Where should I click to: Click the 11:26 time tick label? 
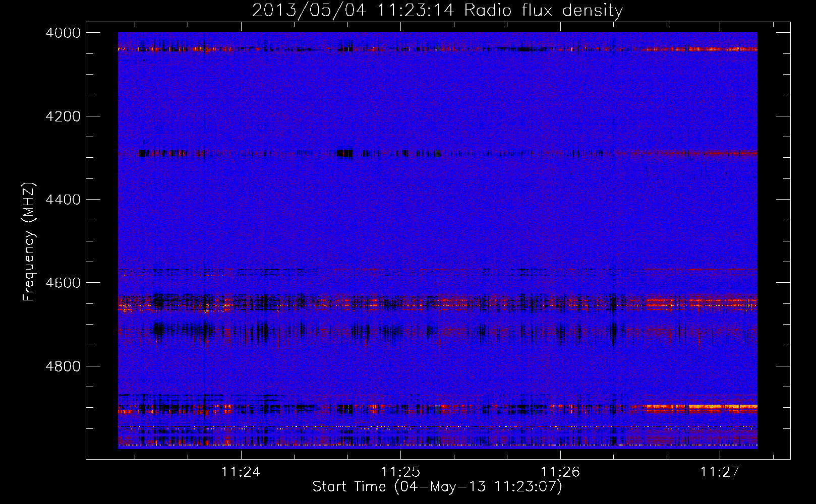560,472
